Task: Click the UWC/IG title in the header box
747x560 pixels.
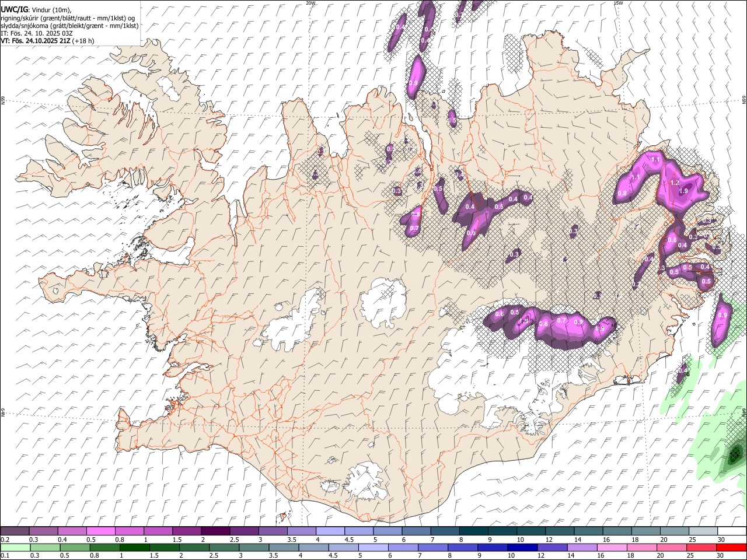Action: point(14,9)
